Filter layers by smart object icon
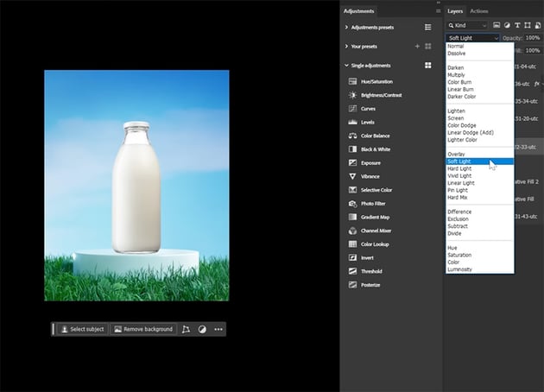The image size is (544, 392). (538, 25)
